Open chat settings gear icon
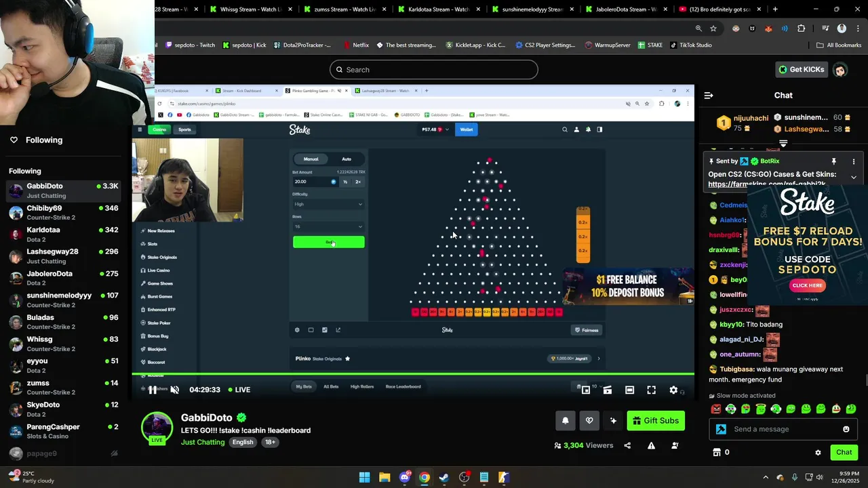Screen dimensions: 868x488 point(818,452)
